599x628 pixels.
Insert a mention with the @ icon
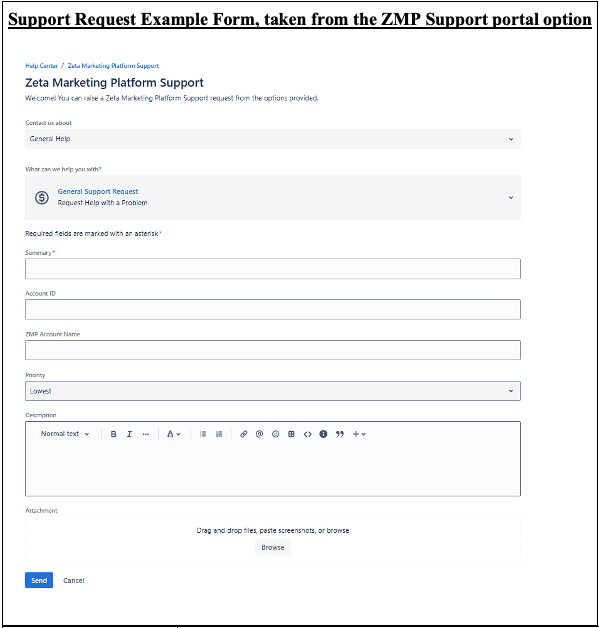(259, 434)
